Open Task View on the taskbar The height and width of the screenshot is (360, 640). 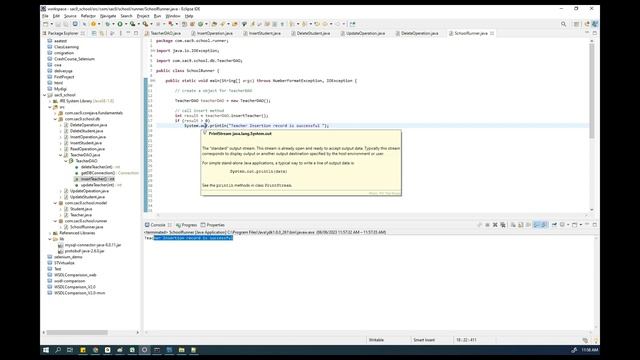[70, 350]
